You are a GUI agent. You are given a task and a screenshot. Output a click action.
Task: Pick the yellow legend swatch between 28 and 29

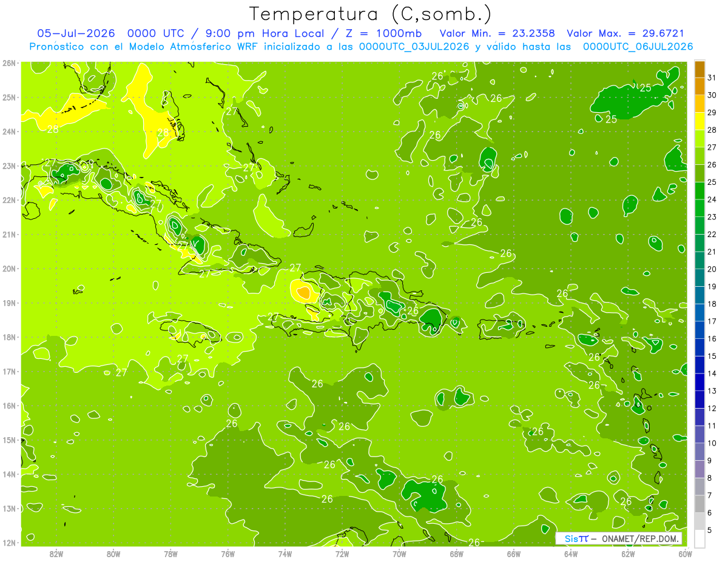tap(699, 121)
